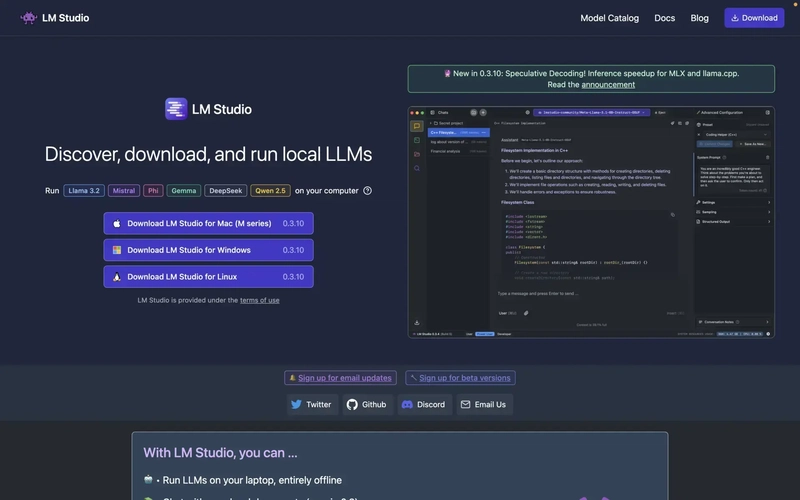Image resolution: width=800 pixels, height=500 pixels.
Task: Open the Blog from the top navigation
Action: click(x=699, y=18)
